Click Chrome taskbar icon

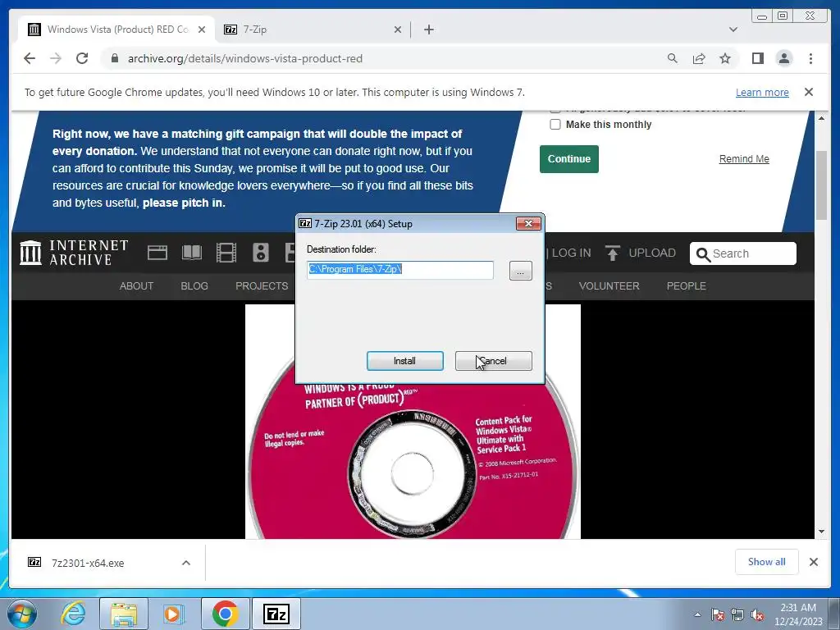point(226,614)
